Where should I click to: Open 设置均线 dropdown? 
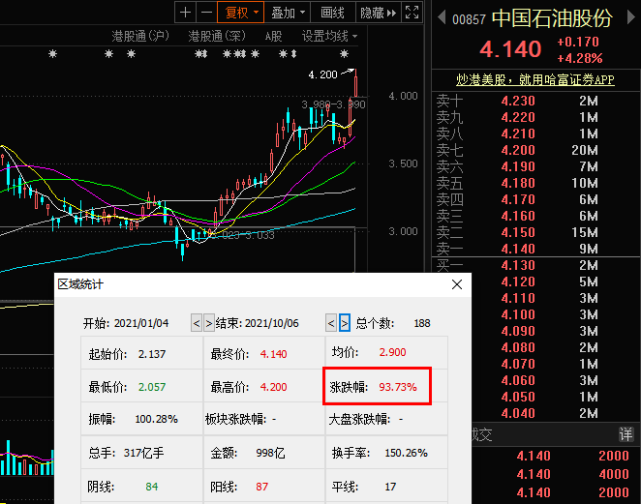[329, 36]
